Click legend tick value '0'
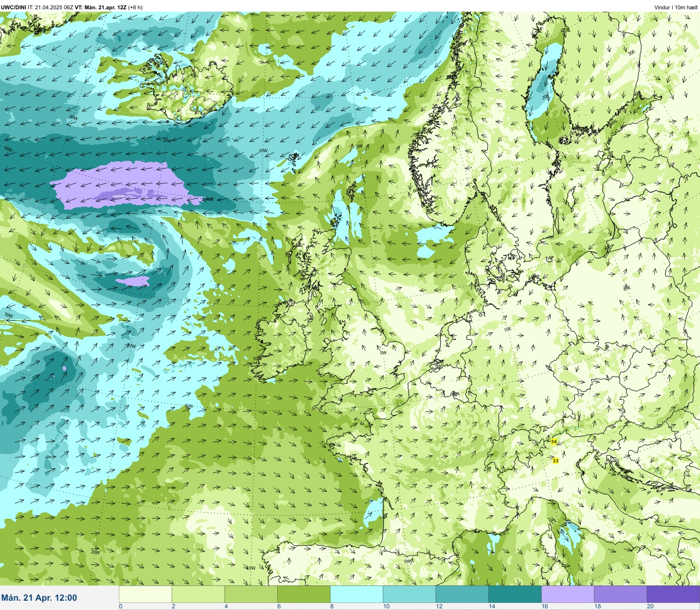Viewport: 700px width, 610px height. [120, 606]
